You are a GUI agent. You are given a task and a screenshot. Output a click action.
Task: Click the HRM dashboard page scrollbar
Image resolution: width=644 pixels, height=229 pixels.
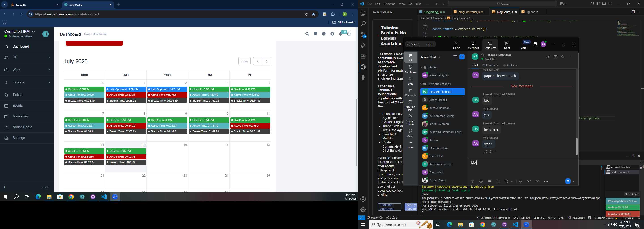pos(356,132)
